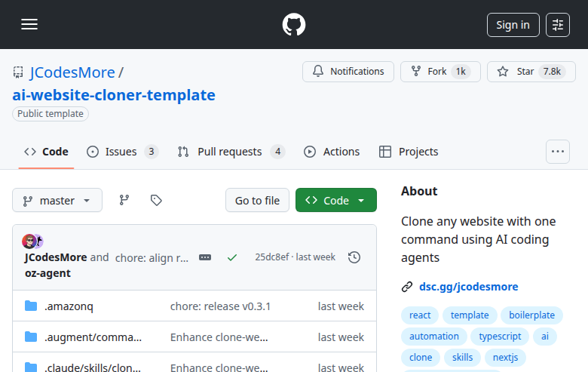Click the Go to file button
The image size is (588, 372).
(x=257, y=200)
